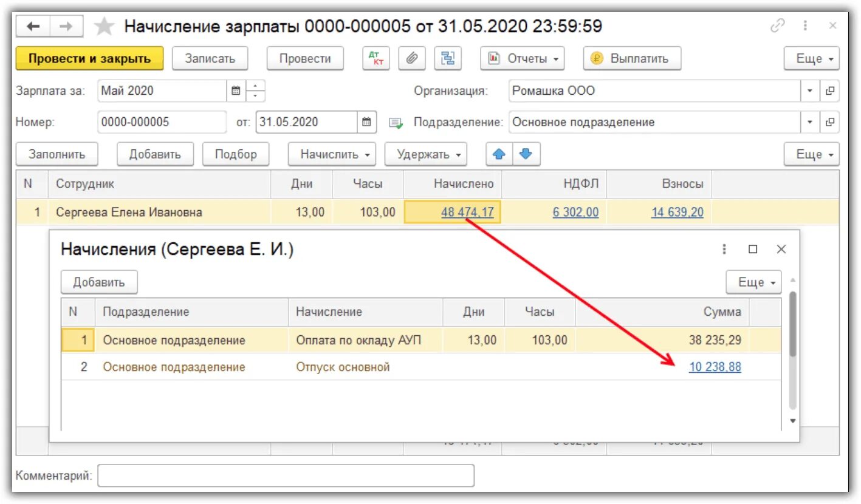
Task: Open the three-dot menu in title bar
Action: pos(805,26)
